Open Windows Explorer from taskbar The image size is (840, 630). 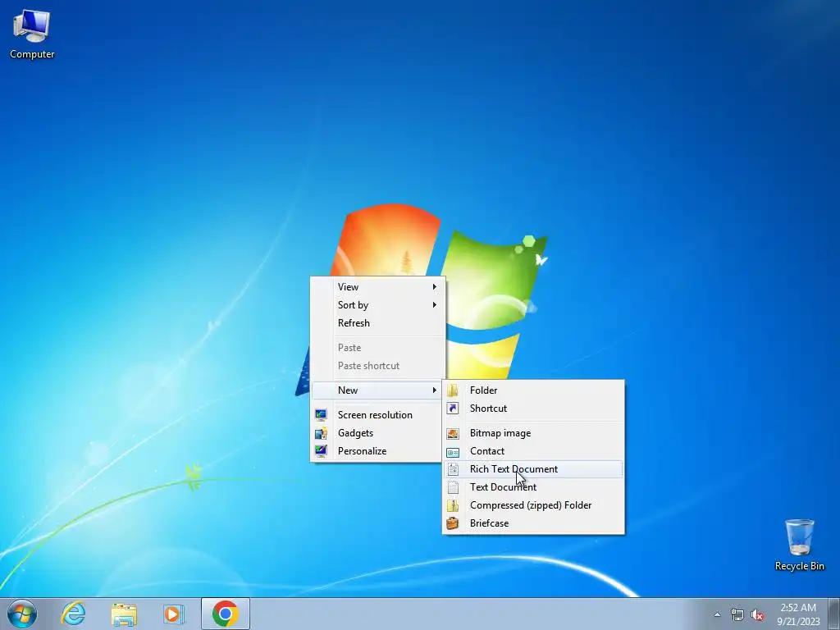click(124, 614)
